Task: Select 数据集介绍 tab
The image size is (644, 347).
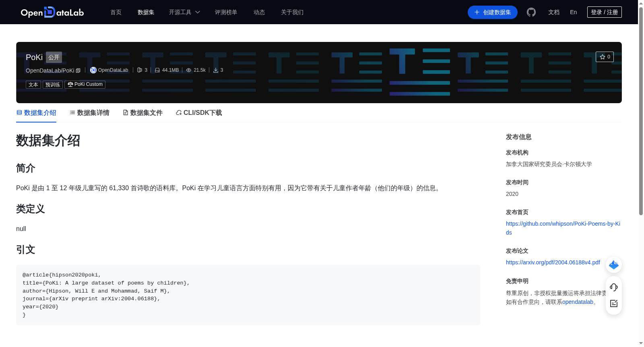Action: (x=36, y=113)
